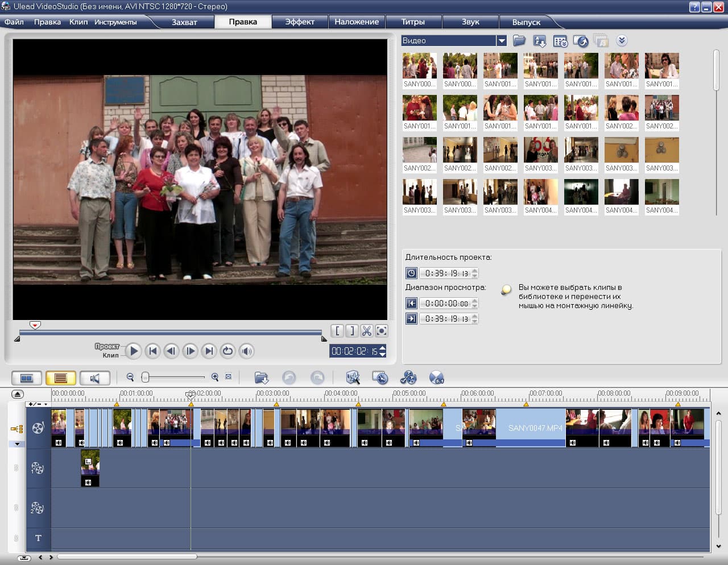This screenshot has width=728, height=565.
Task: Switch to audio view mode
Action: coord(94,378)
